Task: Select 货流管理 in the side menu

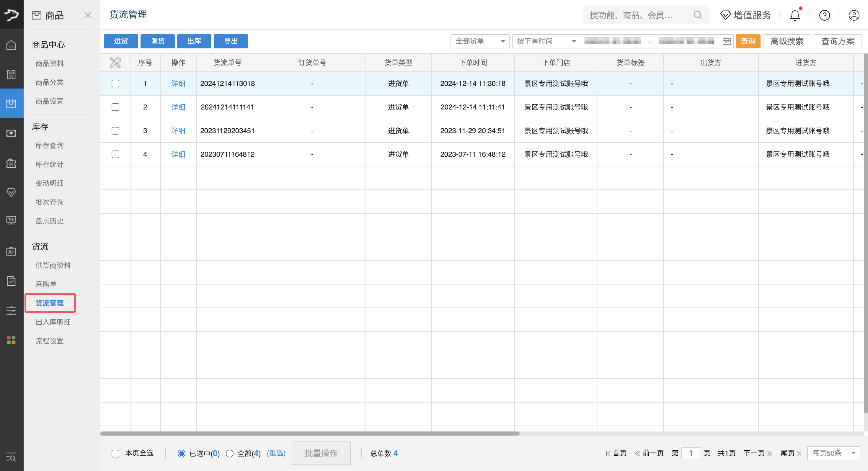Action: [x=50, y=303]
